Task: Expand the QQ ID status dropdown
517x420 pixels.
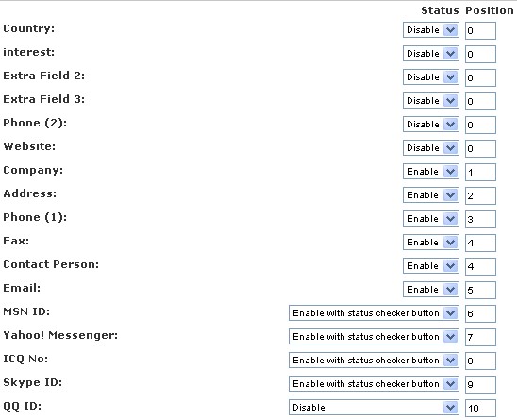Action: (374, 408)
